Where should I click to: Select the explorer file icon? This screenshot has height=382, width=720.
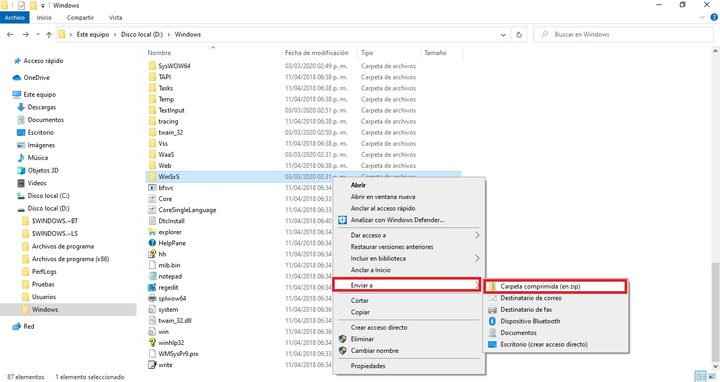(152, 232)
